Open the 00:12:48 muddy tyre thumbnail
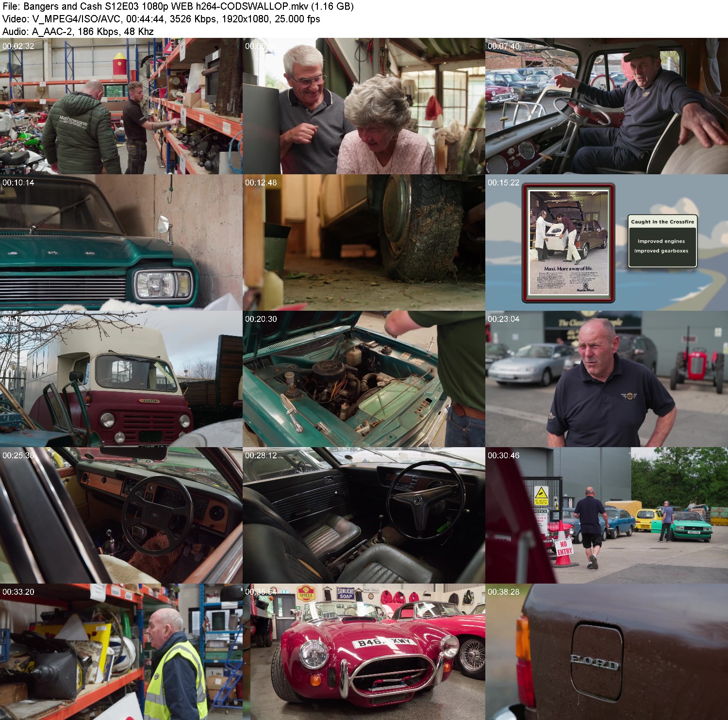 [364, 243]
